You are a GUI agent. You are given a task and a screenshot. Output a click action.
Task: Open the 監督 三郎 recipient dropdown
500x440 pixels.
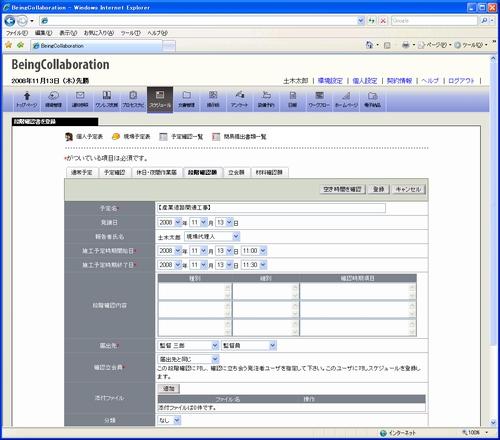point(188,345)
